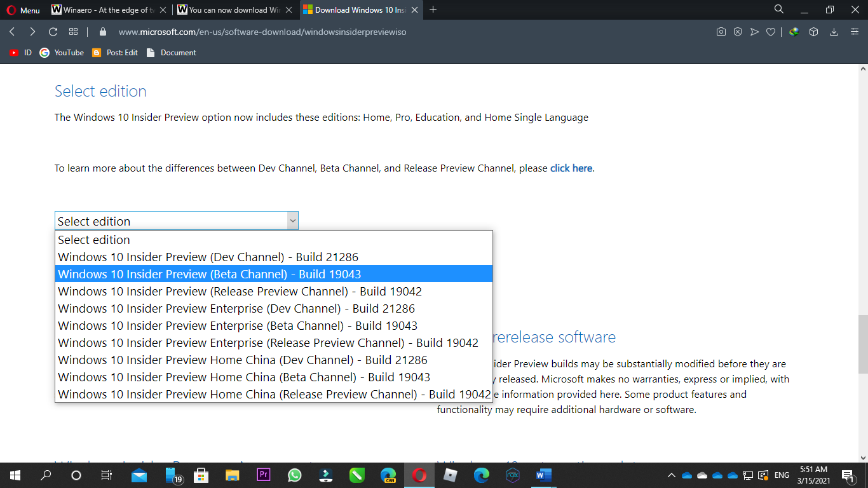
Task: Choose Enterprise (Dev Channel) Build 21286
Action: (x=273, y=309)
